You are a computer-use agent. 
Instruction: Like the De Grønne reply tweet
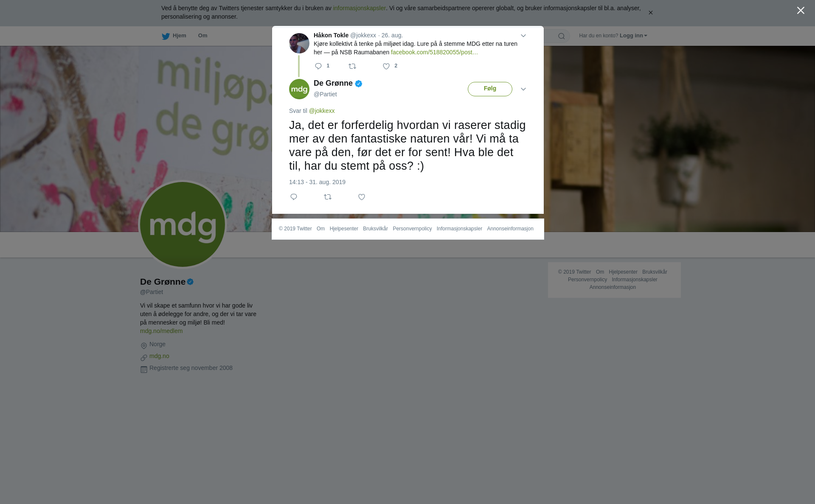pyautogui.click(x=362, y=197)
